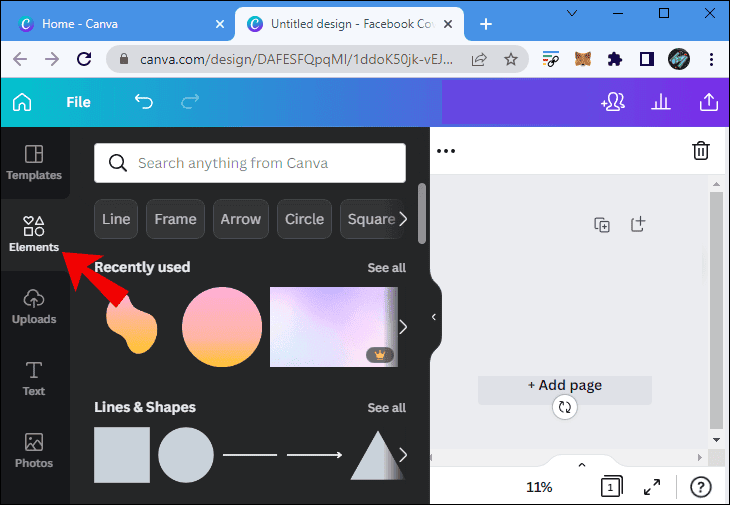Viewport: 730px width, 505px height.
Task: Open the File menu
Action: tap(78, 102)
